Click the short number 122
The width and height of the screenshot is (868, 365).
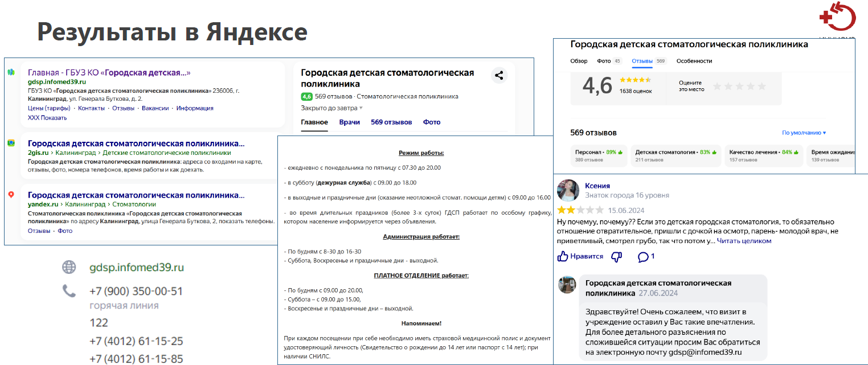pos(99,323)
